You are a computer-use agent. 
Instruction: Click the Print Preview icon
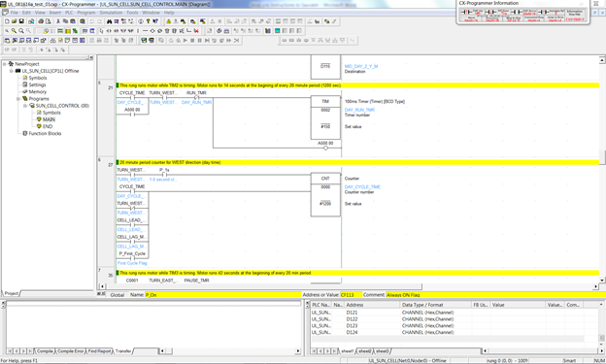49,21
